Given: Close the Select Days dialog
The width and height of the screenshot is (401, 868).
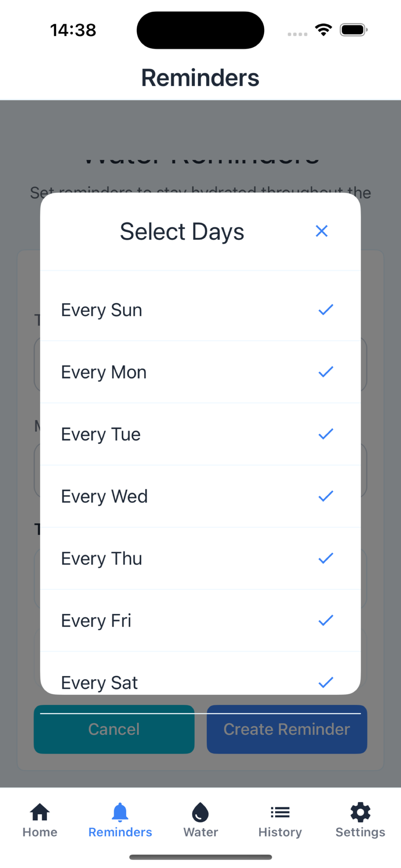Looking at the screenshot, I should (322, 231).
